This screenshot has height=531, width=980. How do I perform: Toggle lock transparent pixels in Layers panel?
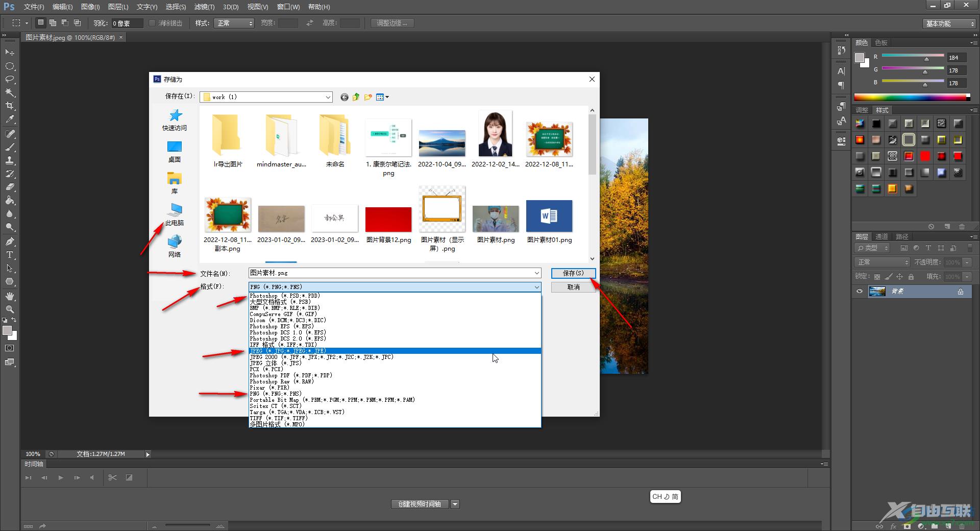coord(877,277)
